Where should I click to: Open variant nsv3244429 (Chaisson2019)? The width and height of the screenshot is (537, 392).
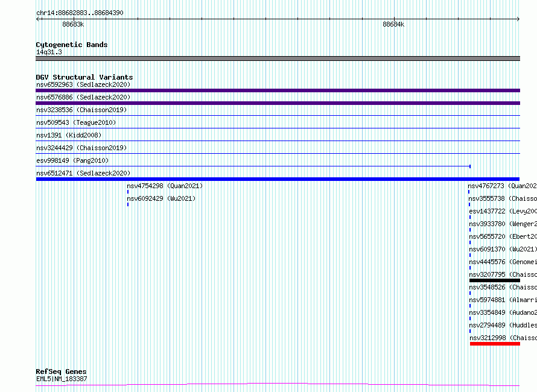tap(81, 148)
